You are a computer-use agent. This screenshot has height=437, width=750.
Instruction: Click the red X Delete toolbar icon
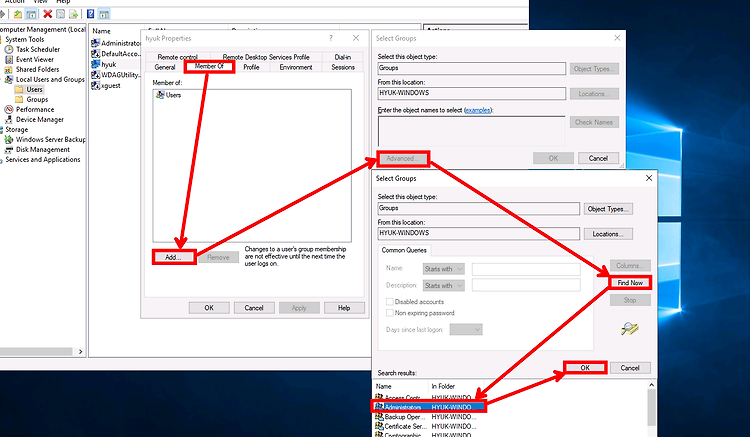47,14
